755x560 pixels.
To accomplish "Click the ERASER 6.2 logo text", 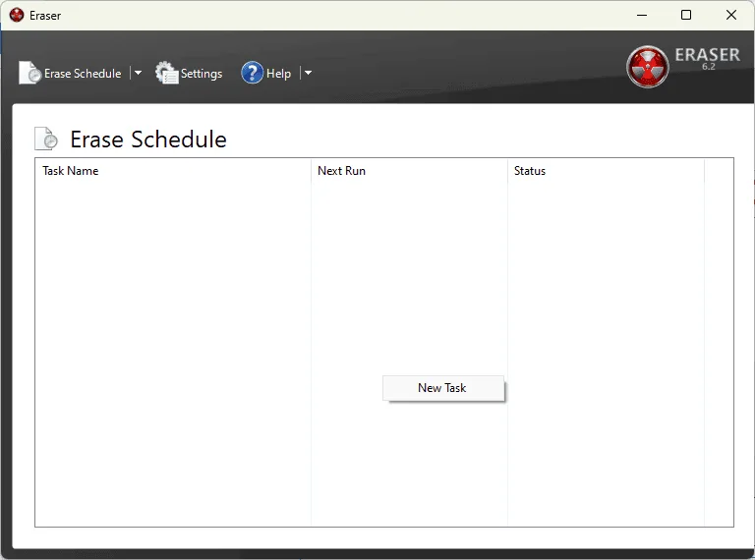I will (708, 58).
